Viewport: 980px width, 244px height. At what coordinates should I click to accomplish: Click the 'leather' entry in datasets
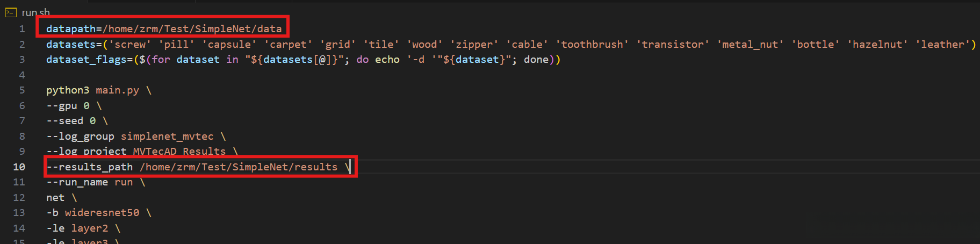[945, 45]
